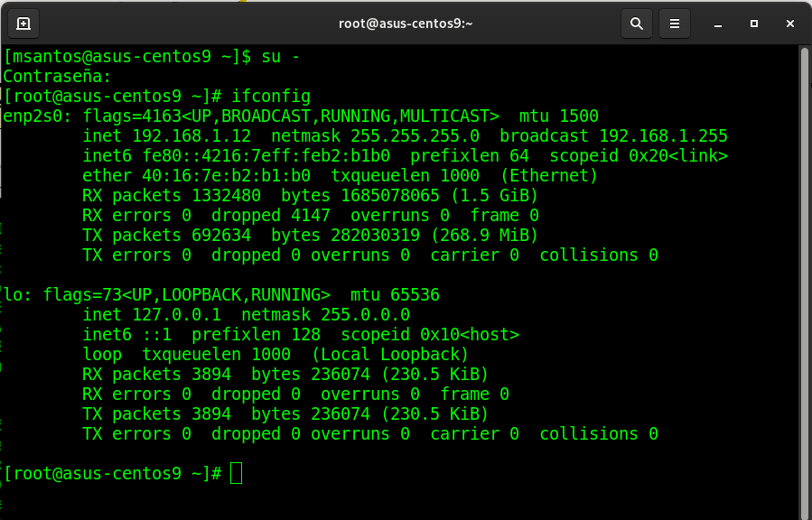Click the search magnifier icon

click(636, 23)
